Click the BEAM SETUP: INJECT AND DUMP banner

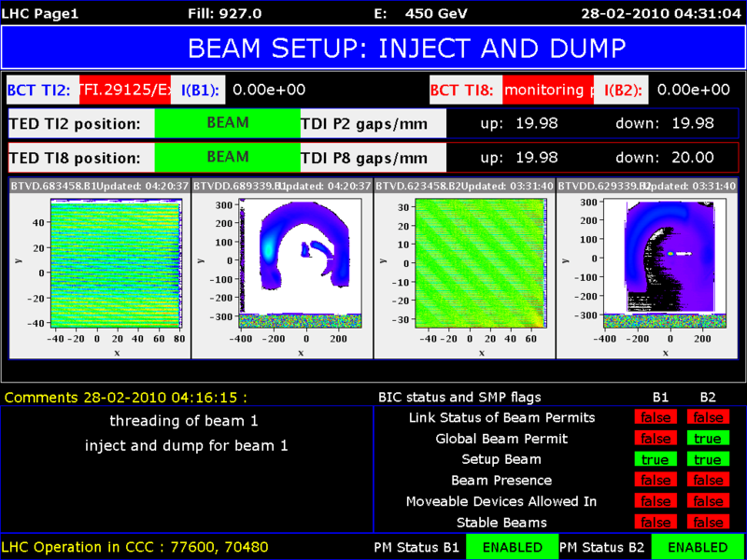[373, 48]
